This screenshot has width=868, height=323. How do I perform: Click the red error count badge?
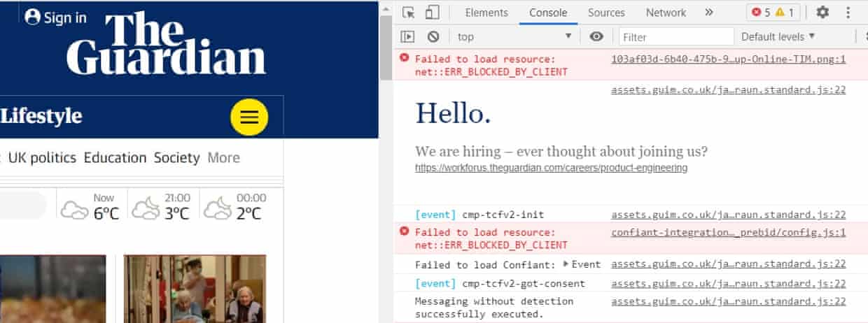[762, 13]
